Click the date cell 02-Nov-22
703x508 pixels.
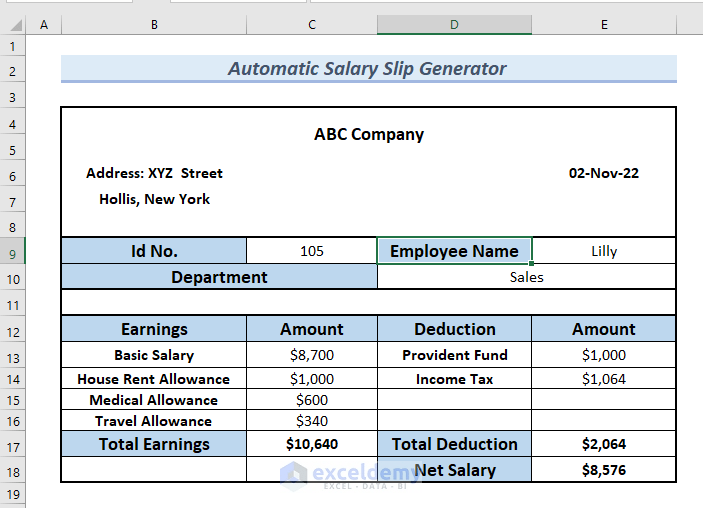click(603, 173)
